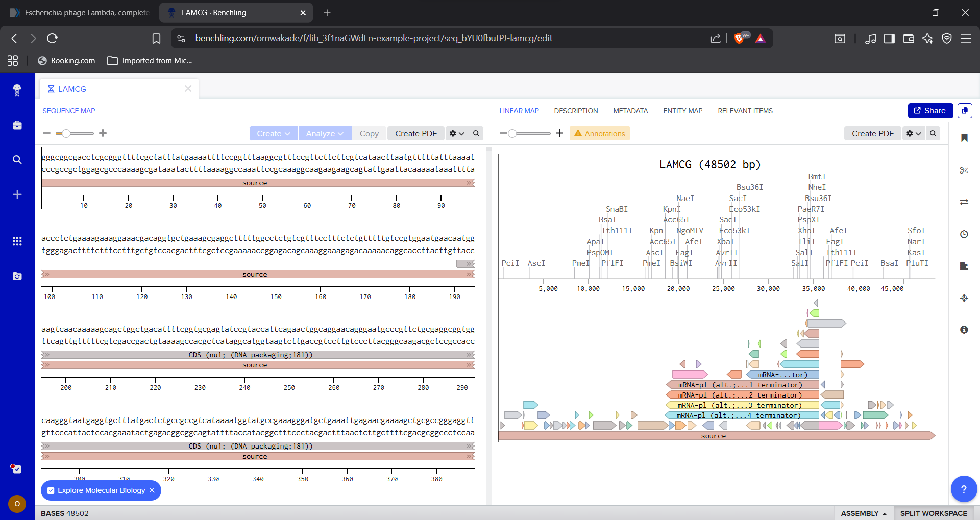Viewport: 980px width, 520px height.
Task: Click the scissors digest tool icon
Action: click(x=964, y=170)
